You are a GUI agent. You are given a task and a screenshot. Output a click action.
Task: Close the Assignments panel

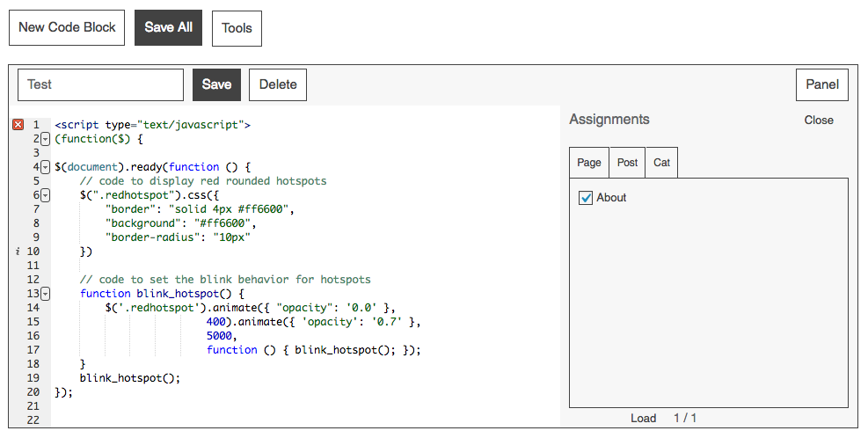(819, 120)
